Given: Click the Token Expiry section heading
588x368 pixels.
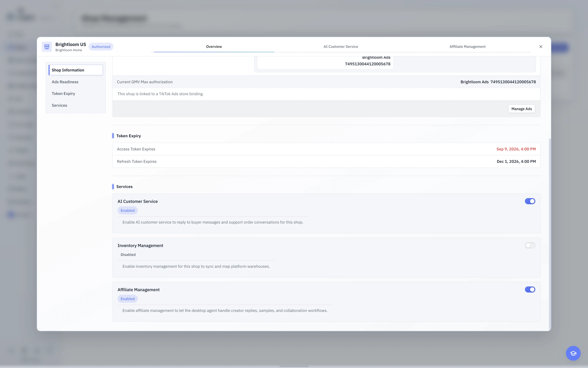Looking at the screenshot, I should coord(128,136).
